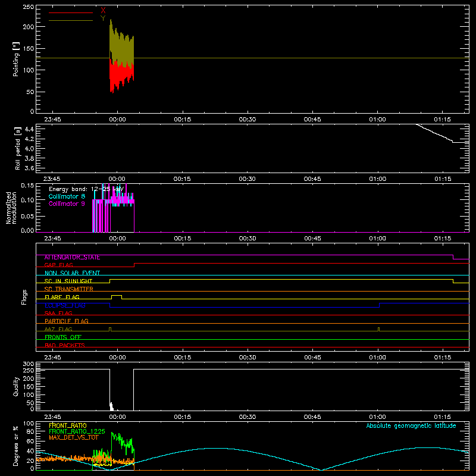Image resolution: width=476 pixels, height=476 pixels.
Task: Click the GAP_FLAG label
Action: pos(58,265)
